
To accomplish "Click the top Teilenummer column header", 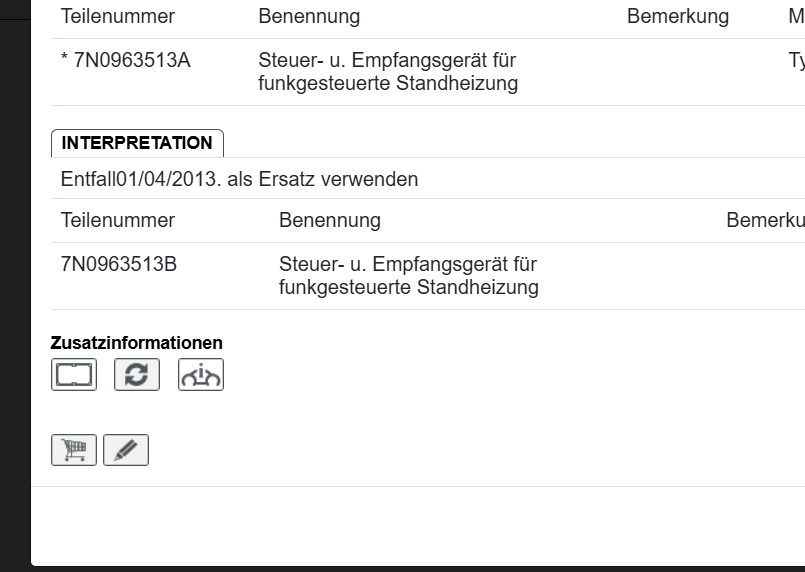I will 118,17.
